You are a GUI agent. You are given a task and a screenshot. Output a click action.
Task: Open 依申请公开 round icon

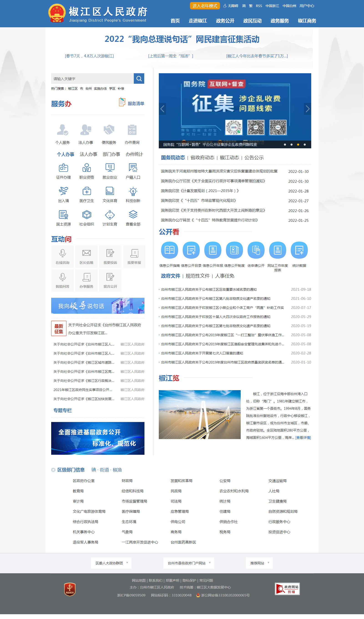(x=256, y=250)
